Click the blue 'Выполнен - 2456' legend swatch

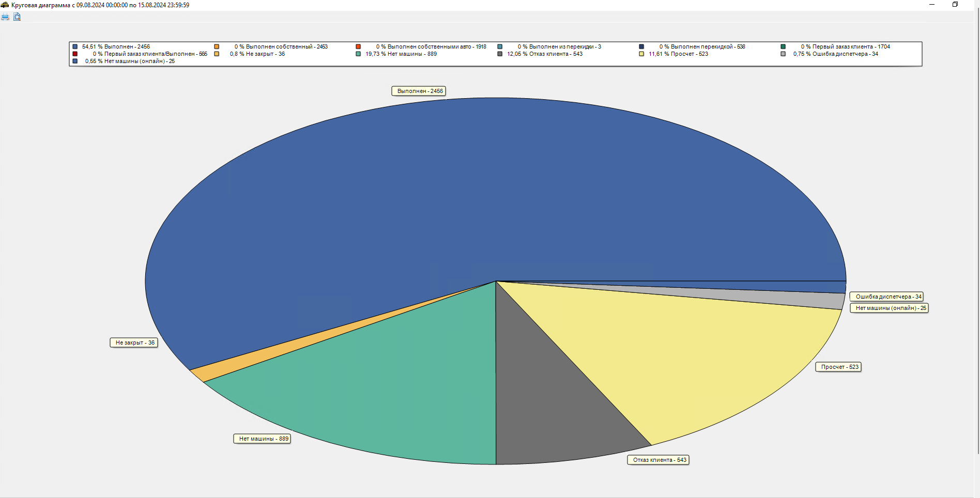75,46
